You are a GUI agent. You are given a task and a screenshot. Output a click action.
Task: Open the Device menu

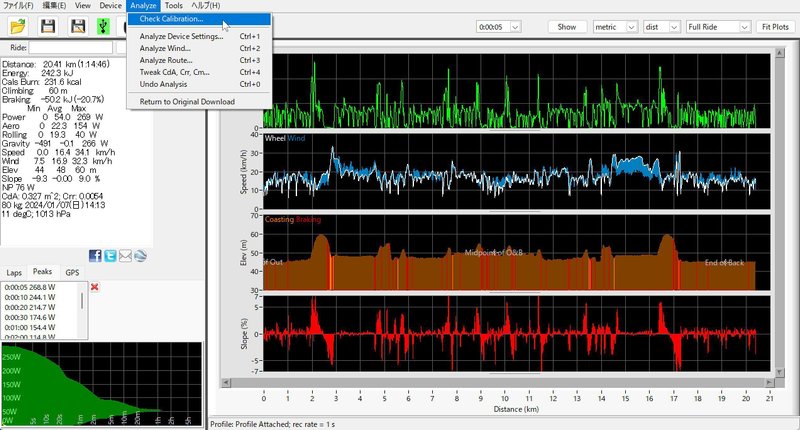point(110,6)
